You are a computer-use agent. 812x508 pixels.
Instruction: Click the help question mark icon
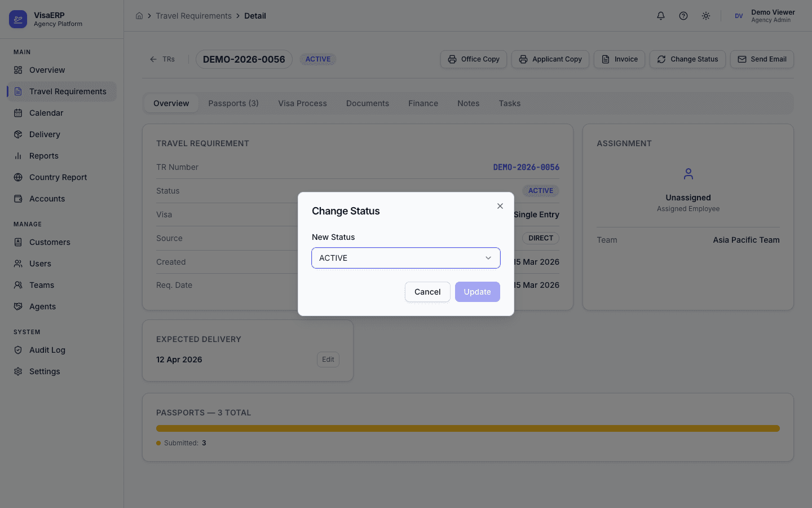point(683,16)
